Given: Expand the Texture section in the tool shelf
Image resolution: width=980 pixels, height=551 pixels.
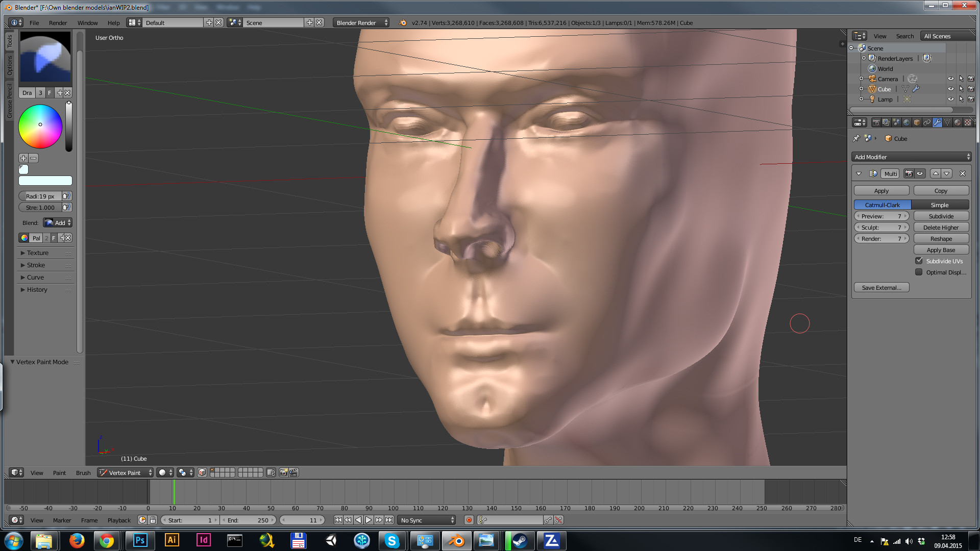Looking at the screenshot, I should coord(37,253).
